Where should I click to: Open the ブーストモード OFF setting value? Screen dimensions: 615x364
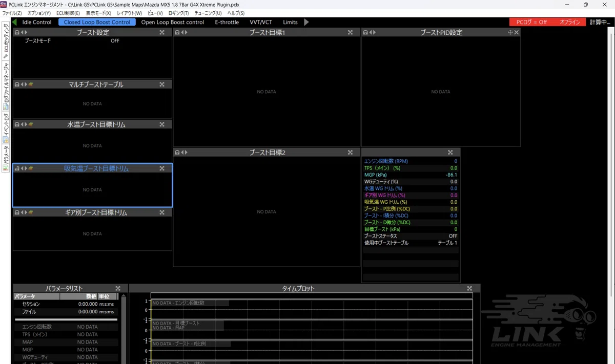[x=115, y=40]
